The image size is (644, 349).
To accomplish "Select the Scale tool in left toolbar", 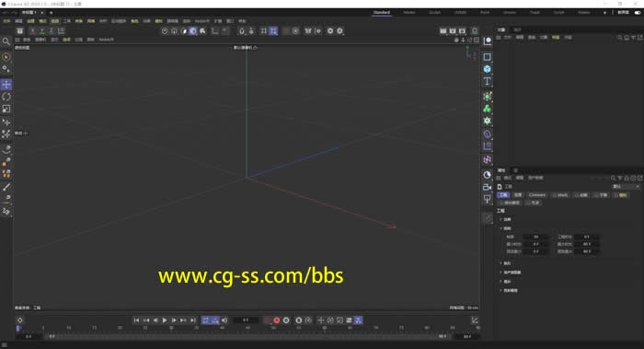I will click(x=6, y=109).
